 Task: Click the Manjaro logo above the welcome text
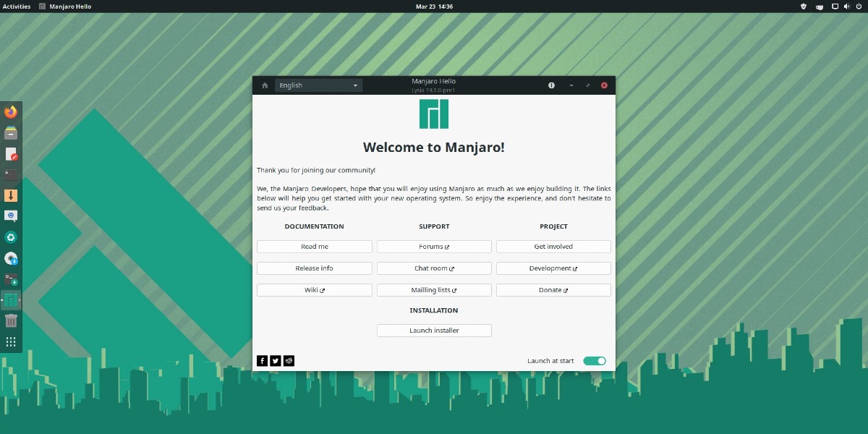(433, 113)
